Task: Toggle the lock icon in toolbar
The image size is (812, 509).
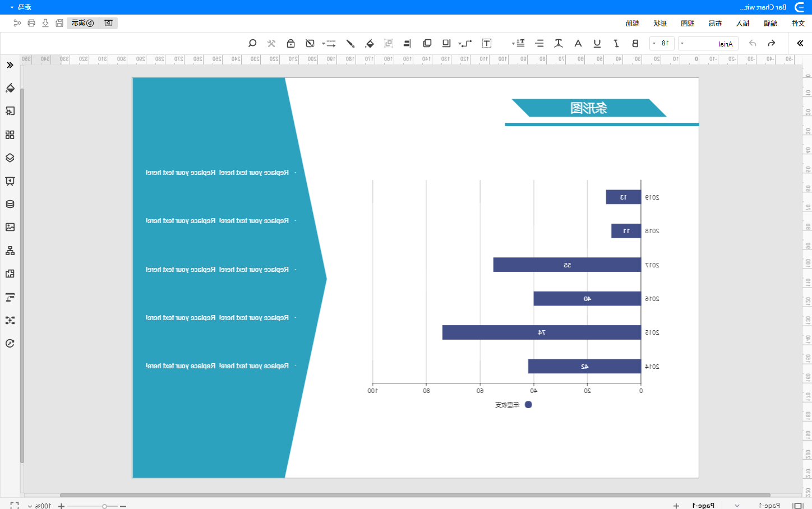Action: point(290,43)
